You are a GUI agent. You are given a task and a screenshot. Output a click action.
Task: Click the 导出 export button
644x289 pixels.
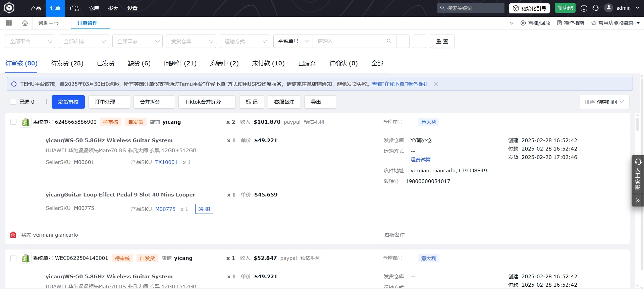[x=320, y=102]
